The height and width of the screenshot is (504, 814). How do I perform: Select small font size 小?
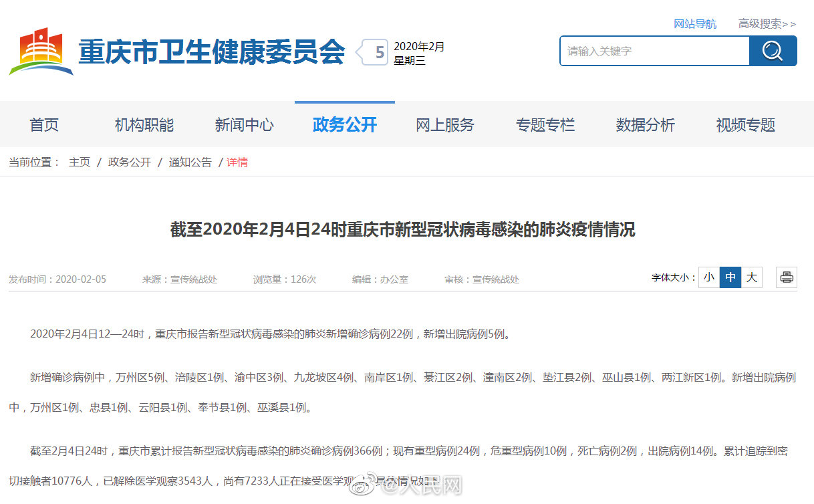[708, 277]
